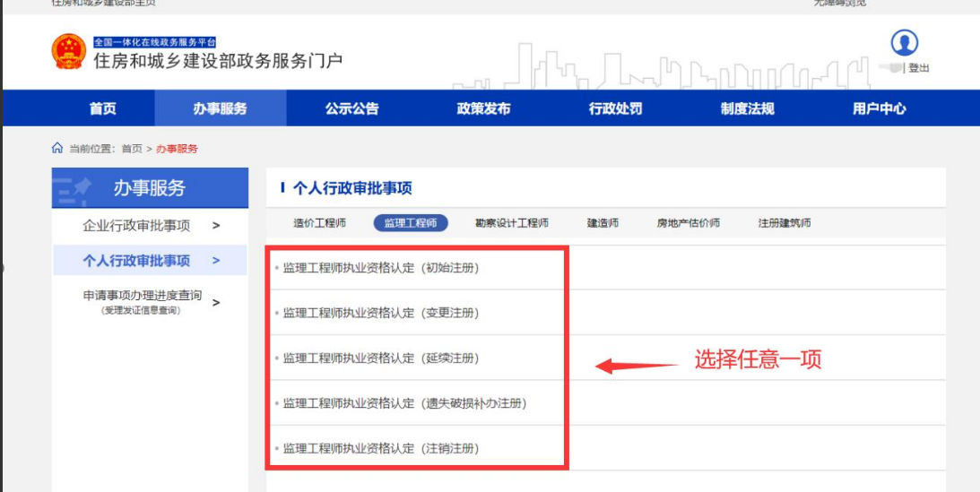Viewport: 980px width, 492px height.
Task: Click 首页 in the breadcrumb path
Action: pos(132,149)
